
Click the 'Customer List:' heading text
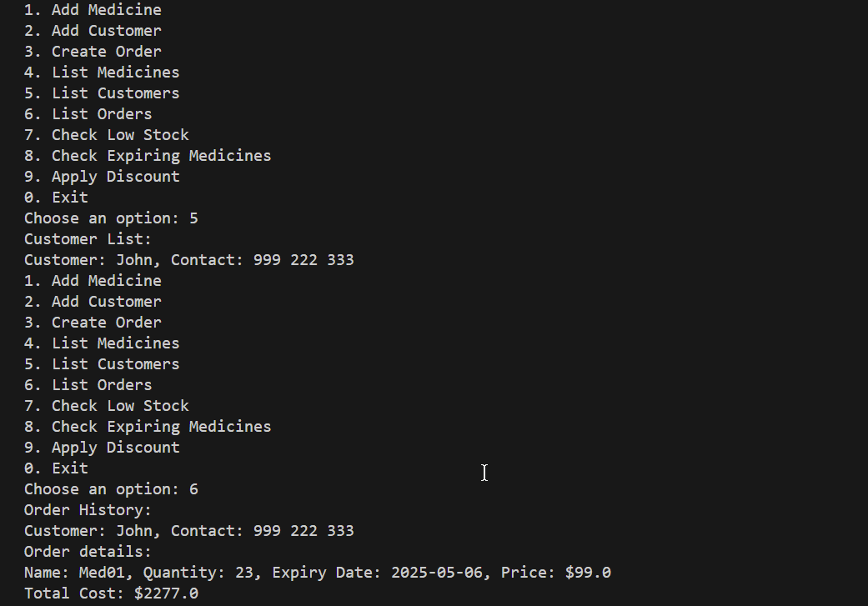click(x=88, y=239)
